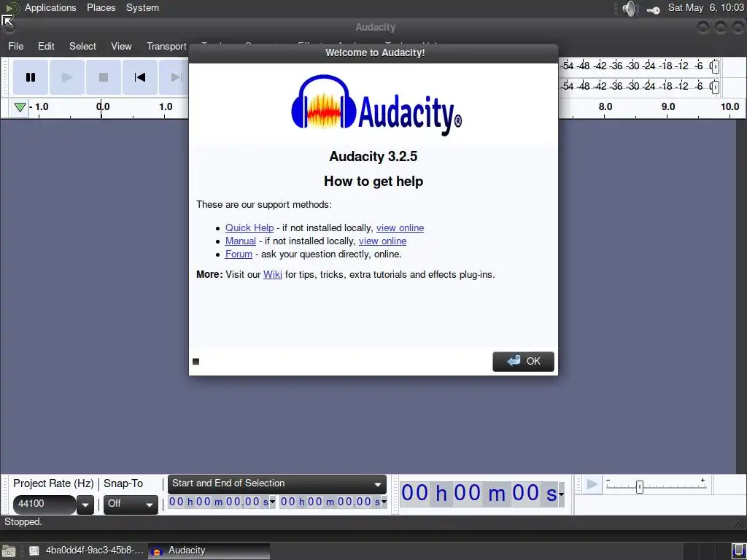Click the Project Rate field showing 44100

pos(44,505)
